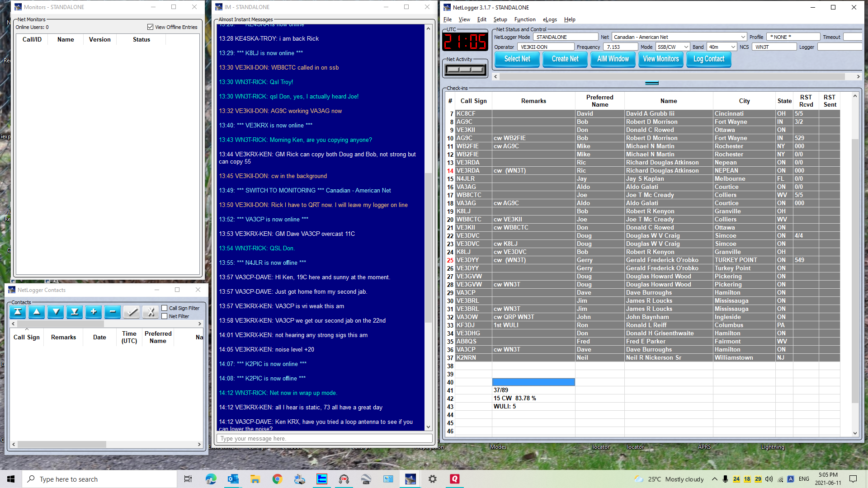Confirm contact edit with checkmark button

(x=132, y=312)
